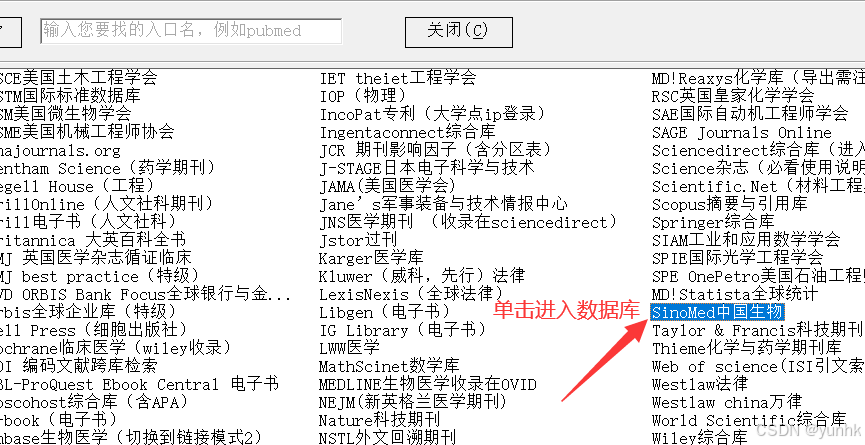This screenshot has width=865, height=445.
Task: Open IET theiet工程学会 entry
Action: pos(398,78)
